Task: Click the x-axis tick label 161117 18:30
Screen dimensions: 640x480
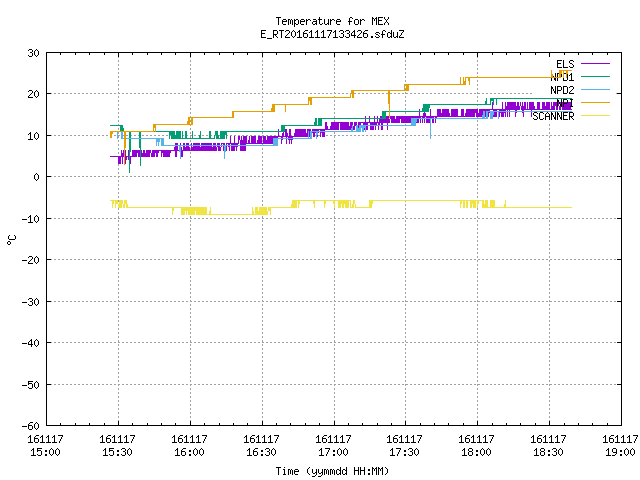Action: 548,446
